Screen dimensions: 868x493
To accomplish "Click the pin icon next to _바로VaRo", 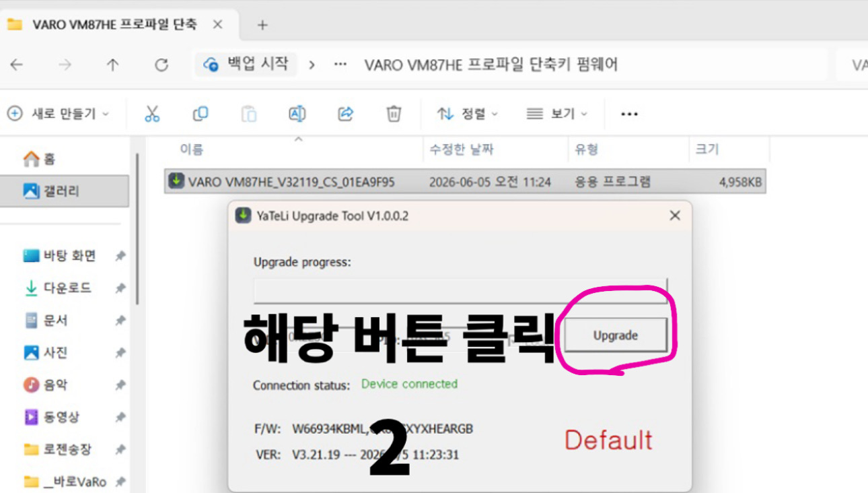I will click(120, 482).
